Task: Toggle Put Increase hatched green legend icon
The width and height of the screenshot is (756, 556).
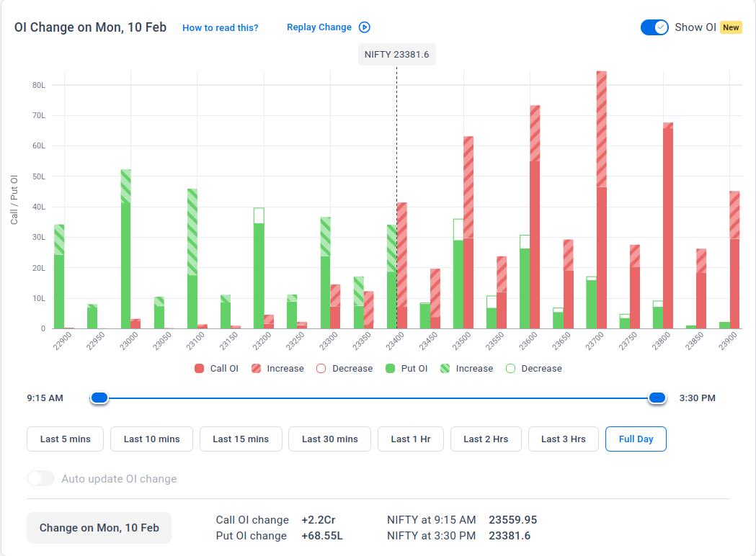Action: [x=445, y=369]
